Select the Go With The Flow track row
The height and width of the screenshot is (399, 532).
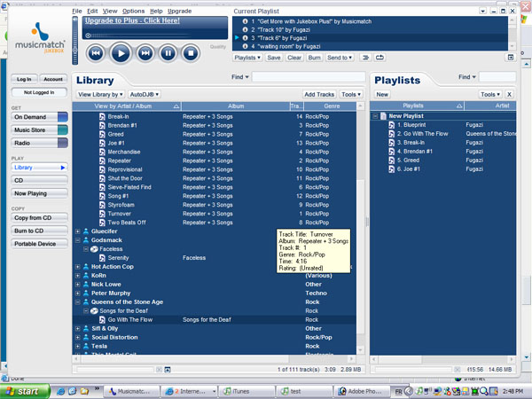coord(214,319)
